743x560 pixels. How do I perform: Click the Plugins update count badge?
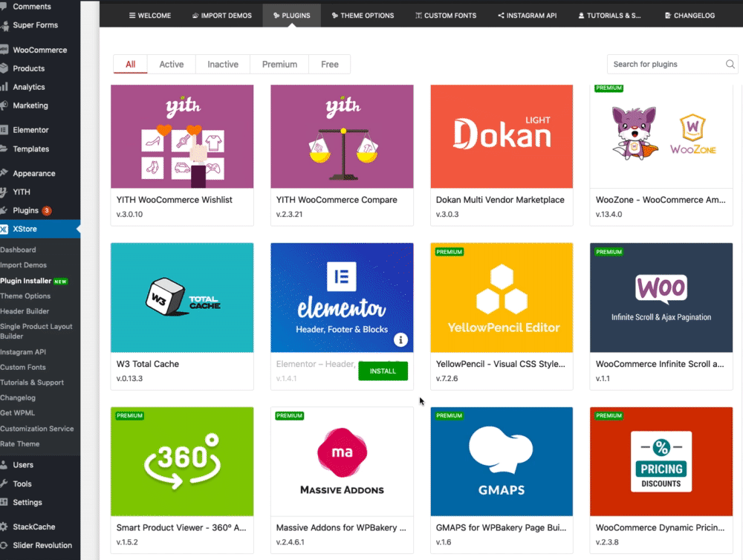pos(46,210)
